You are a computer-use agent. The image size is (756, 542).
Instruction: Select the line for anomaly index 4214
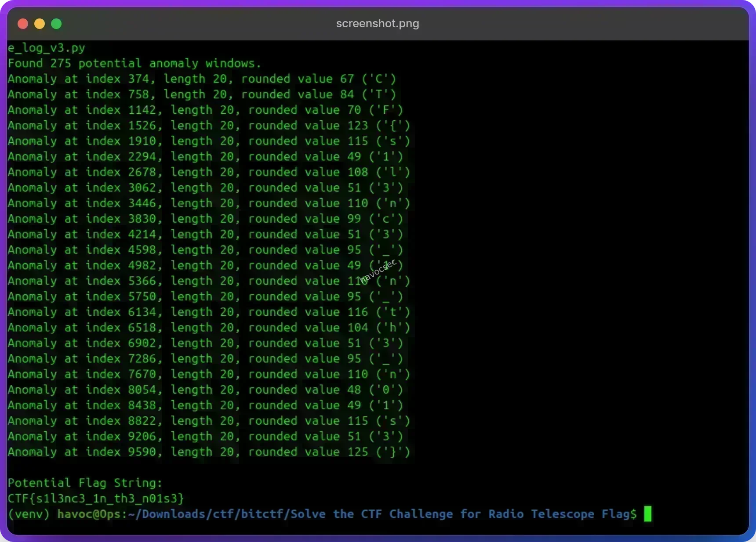206,235
